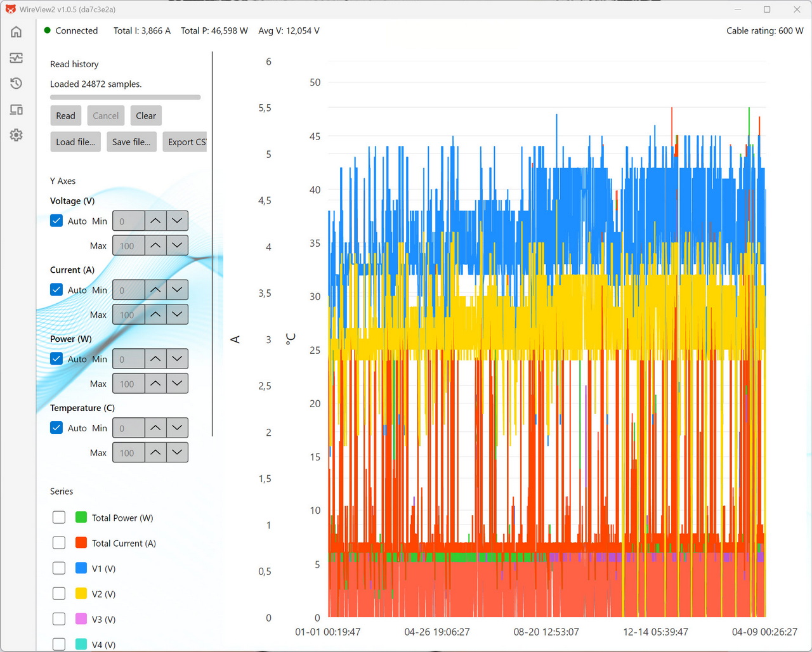Open the live monitor graph page icon
This screenshot has width=812, height=652.
(16, 58)
